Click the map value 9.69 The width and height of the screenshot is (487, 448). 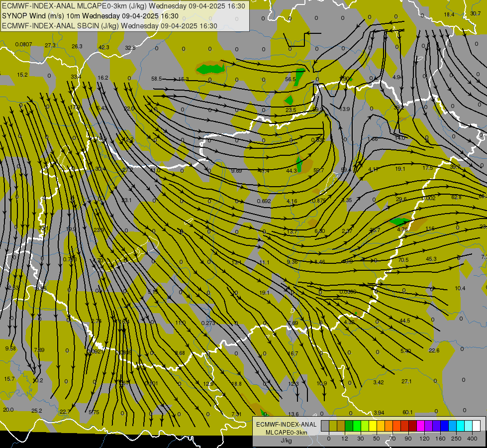point(236,171)
